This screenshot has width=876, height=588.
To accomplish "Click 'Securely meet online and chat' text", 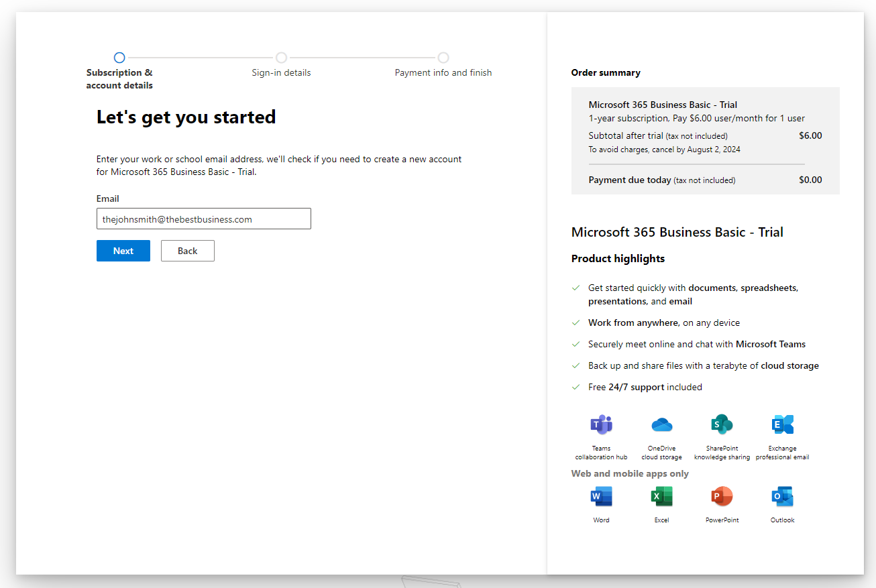I will click(x=697, y=344).
